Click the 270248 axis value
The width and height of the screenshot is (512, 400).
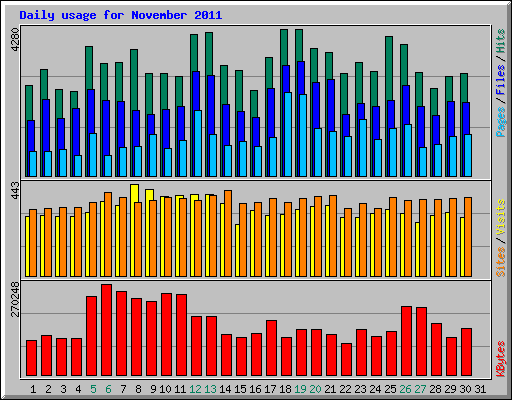[x=15, y=299]
